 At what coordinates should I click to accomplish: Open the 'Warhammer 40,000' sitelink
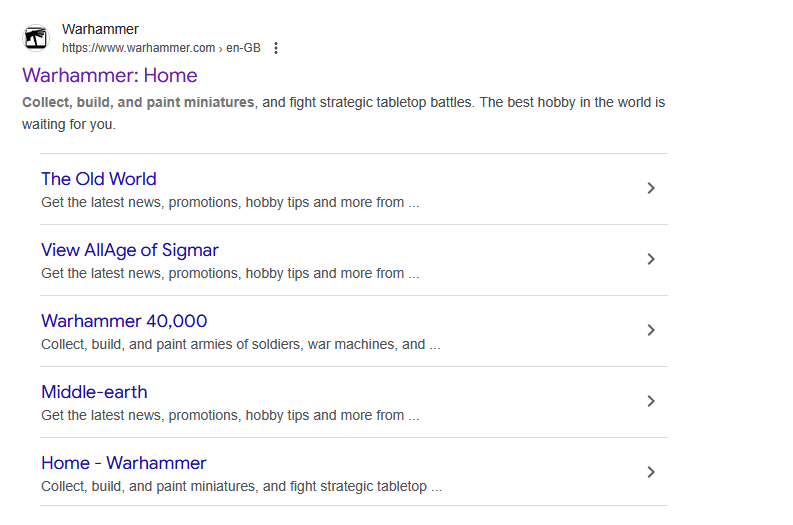[x=124, y=321]
